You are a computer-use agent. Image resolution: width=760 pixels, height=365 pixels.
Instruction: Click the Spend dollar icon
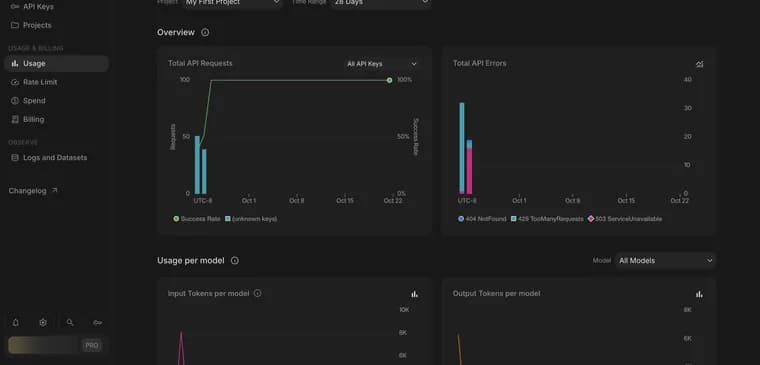coord(15,101)
